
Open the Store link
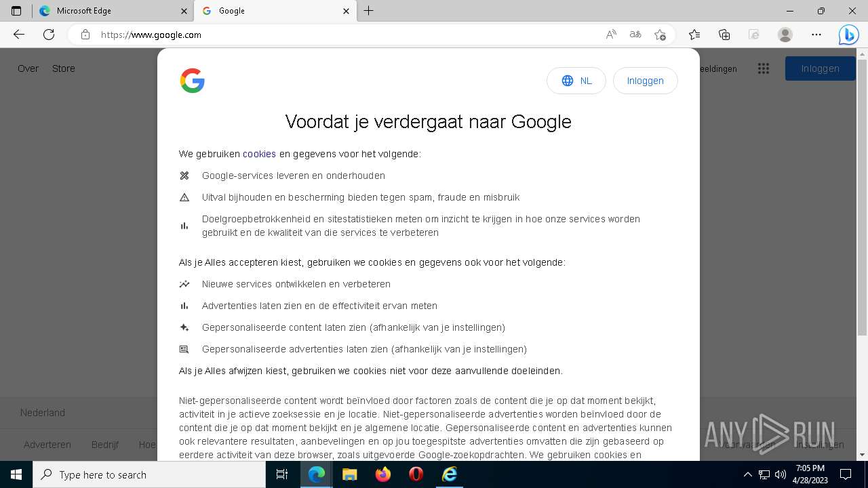click(64, 68)
